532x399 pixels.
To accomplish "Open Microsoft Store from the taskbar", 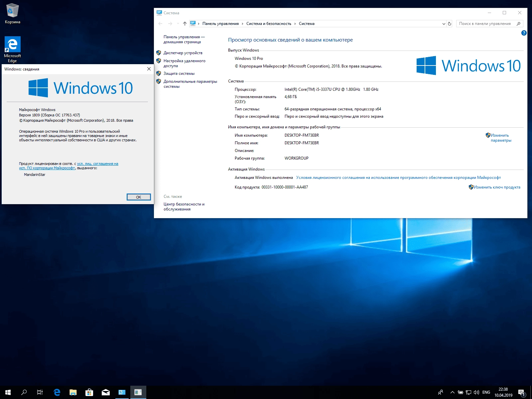I will (89, 392).
